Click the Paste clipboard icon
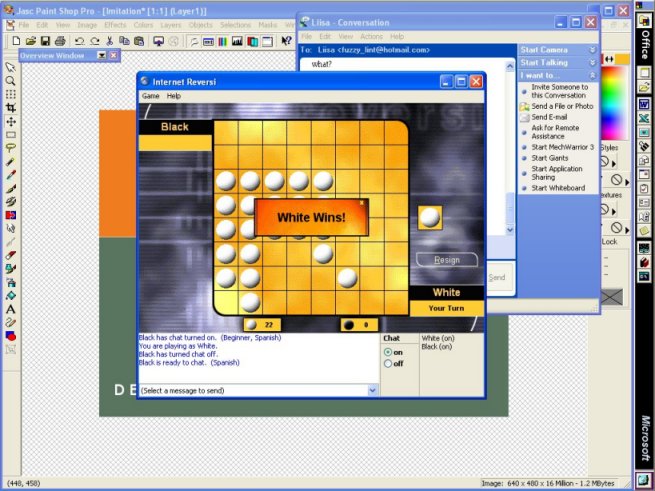This screenshot has height=491, width=655. (139, 41)
